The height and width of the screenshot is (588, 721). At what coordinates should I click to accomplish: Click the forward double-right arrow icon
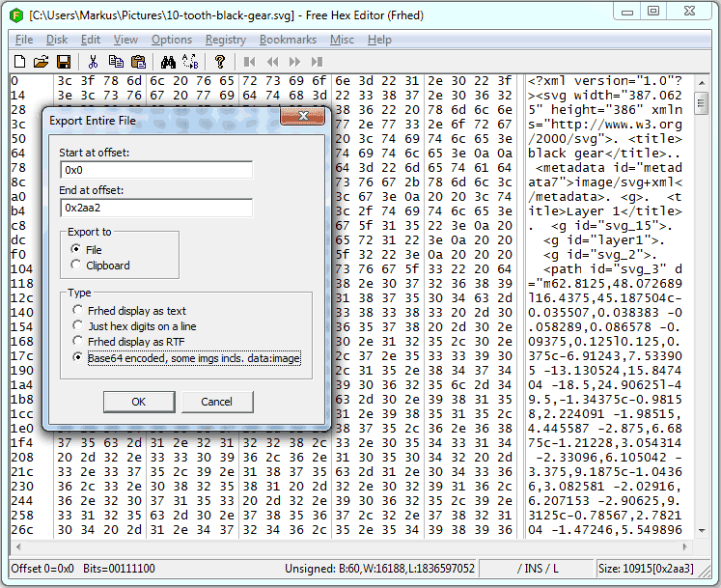pyautogui.click(x=294, y=62)
